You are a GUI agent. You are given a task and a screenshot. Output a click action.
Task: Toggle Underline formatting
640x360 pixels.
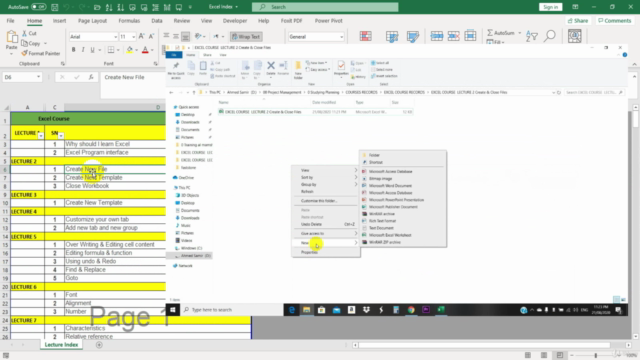[x=92, y=50]
